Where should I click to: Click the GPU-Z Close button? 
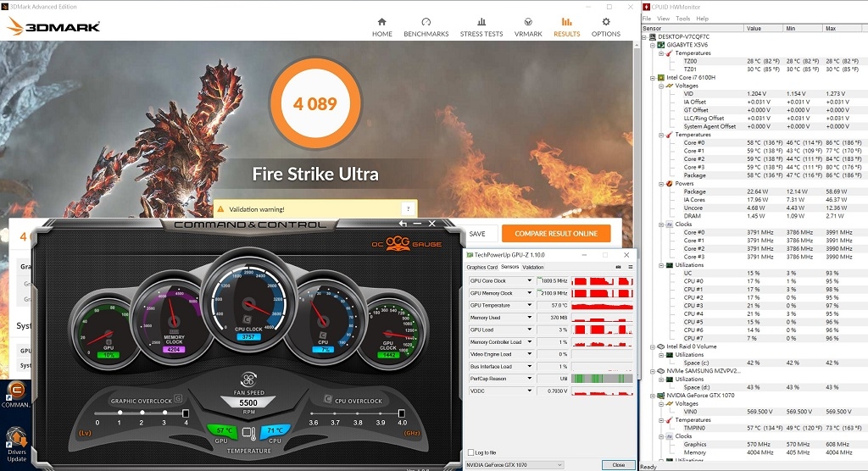click(x=618, y=465)
